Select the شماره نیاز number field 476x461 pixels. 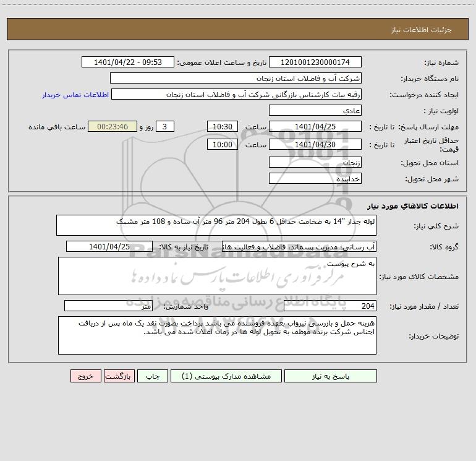click(x=315, y=62)
